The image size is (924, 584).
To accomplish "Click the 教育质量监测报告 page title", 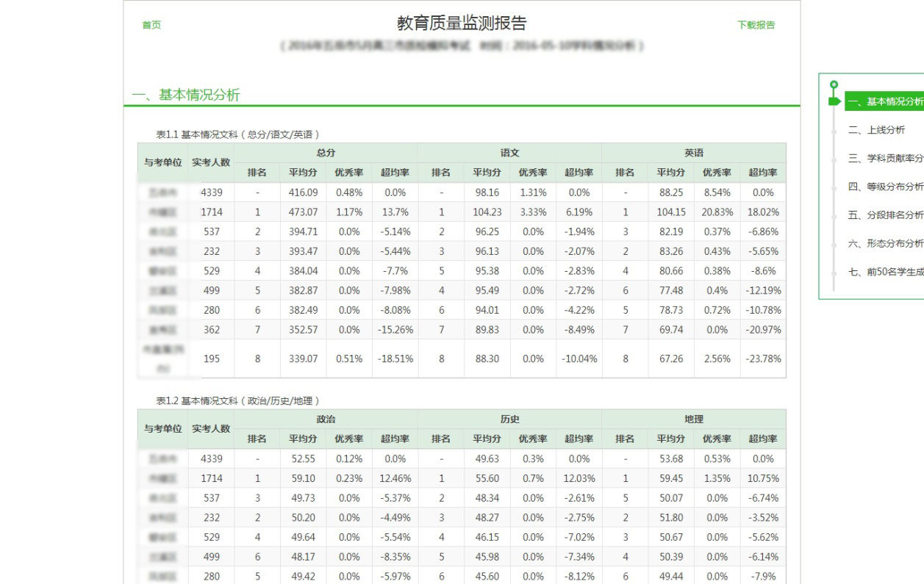I will 462,24.
